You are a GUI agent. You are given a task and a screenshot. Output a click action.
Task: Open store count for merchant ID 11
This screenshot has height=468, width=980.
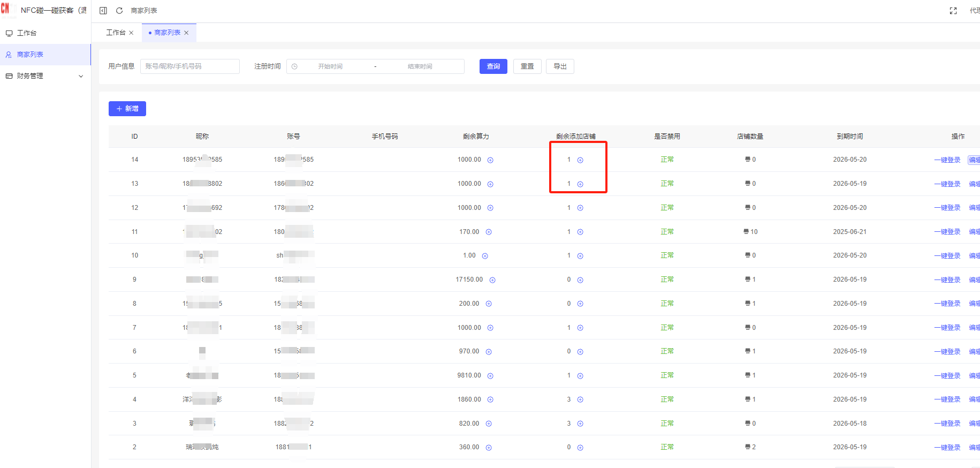750,232
